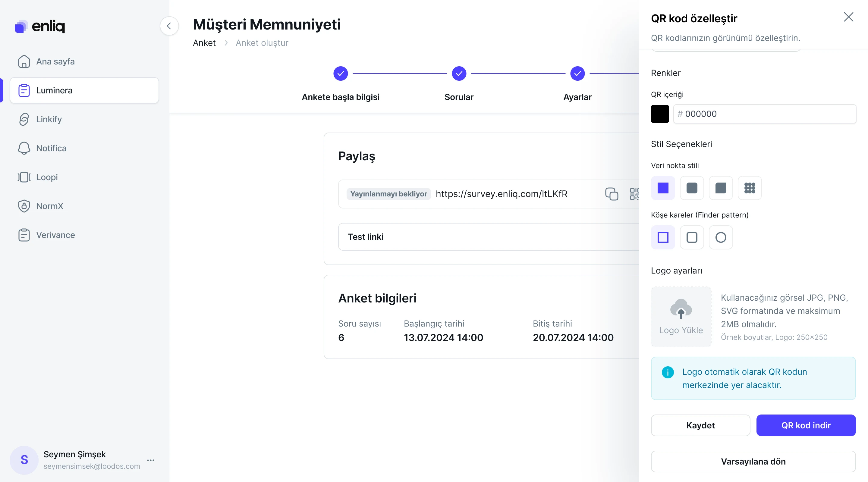Click the Verivance clipboard icon

tap(24, 235)
